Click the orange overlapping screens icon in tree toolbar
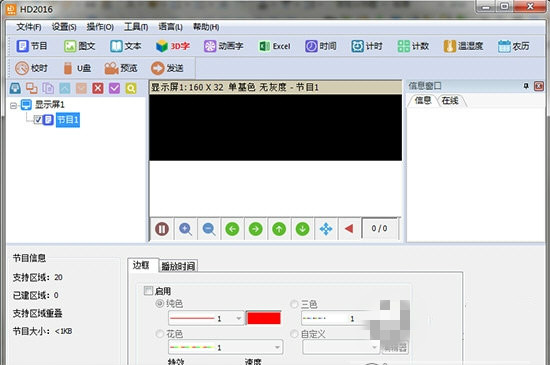This screenshot has height=365, width=550. click(32, 88)
